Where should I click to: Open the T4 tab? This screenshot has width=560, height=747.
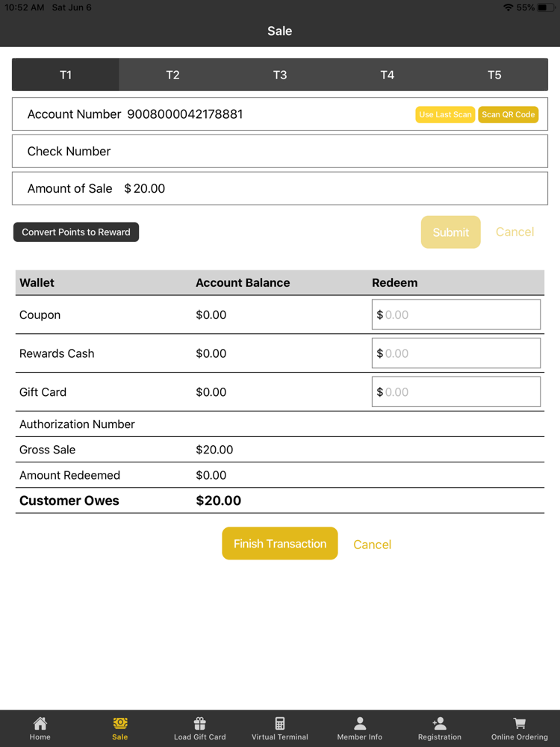(387, 75)
